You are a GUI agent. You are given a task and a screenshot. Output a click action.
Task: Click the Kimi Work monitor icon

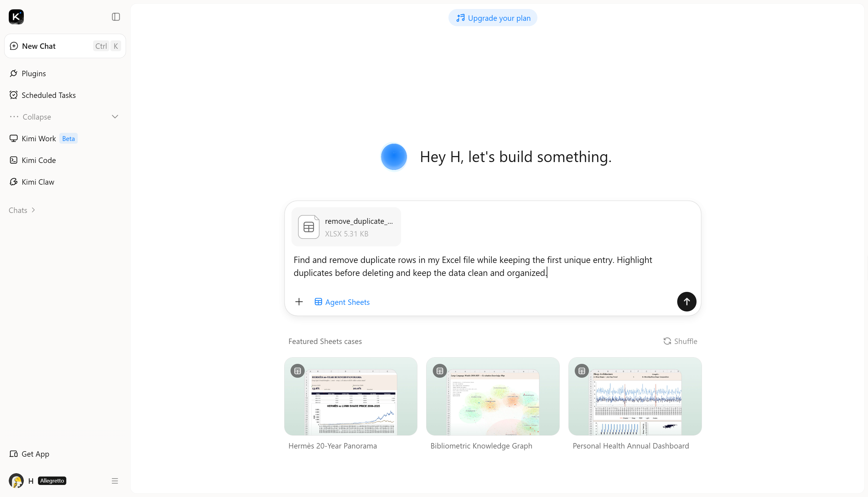coord(14,138)
